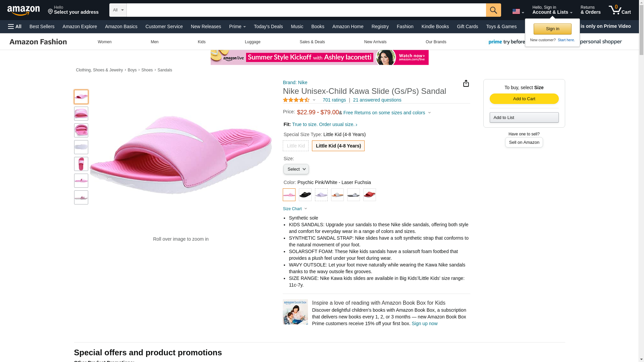Choose the black color swatch
The width and height of the screenshot is (644, 362).
[x=305, y=195]
